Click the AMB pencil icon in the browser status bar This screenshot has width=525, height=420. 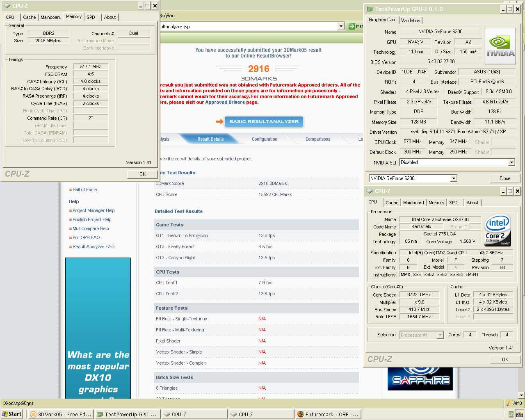509,403
